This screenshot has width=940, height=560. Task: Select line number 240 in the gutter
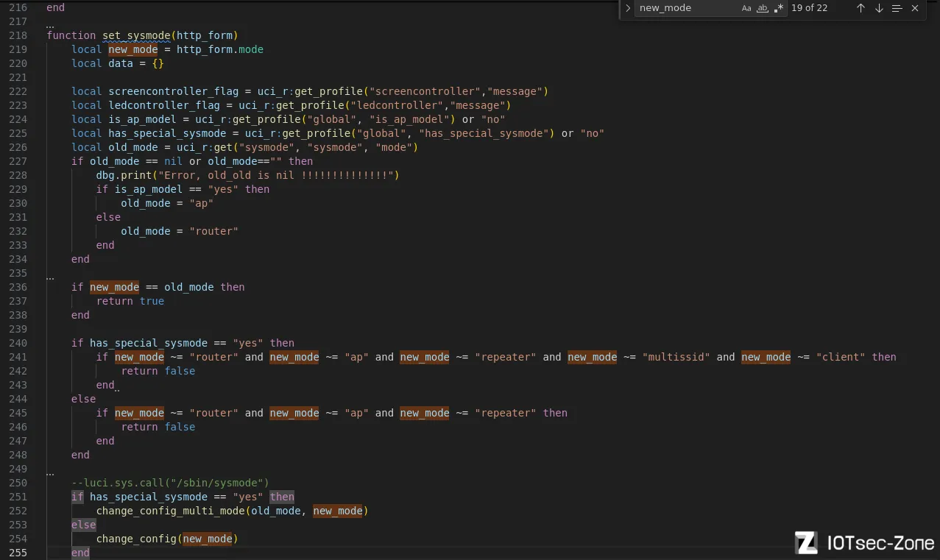tap(18, 343)
